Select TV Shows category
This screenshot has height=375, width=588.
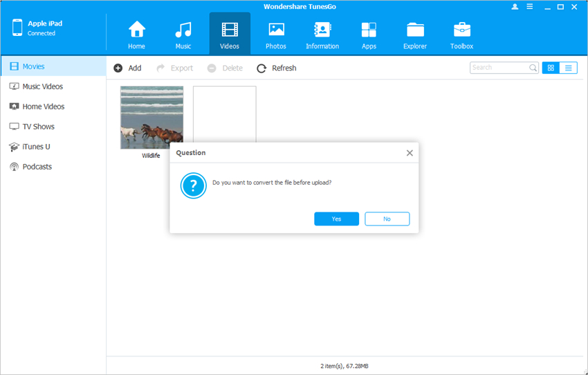[38, 127]
